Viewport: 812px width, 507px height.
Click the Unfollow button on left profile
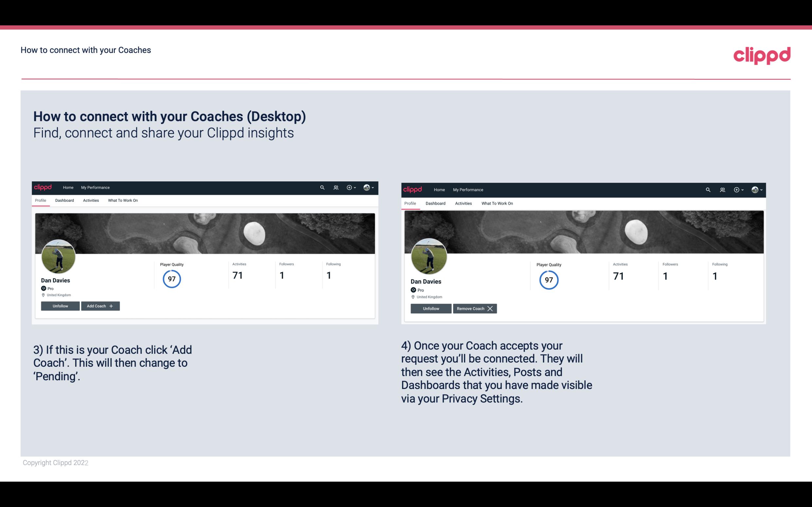point(60,306)
